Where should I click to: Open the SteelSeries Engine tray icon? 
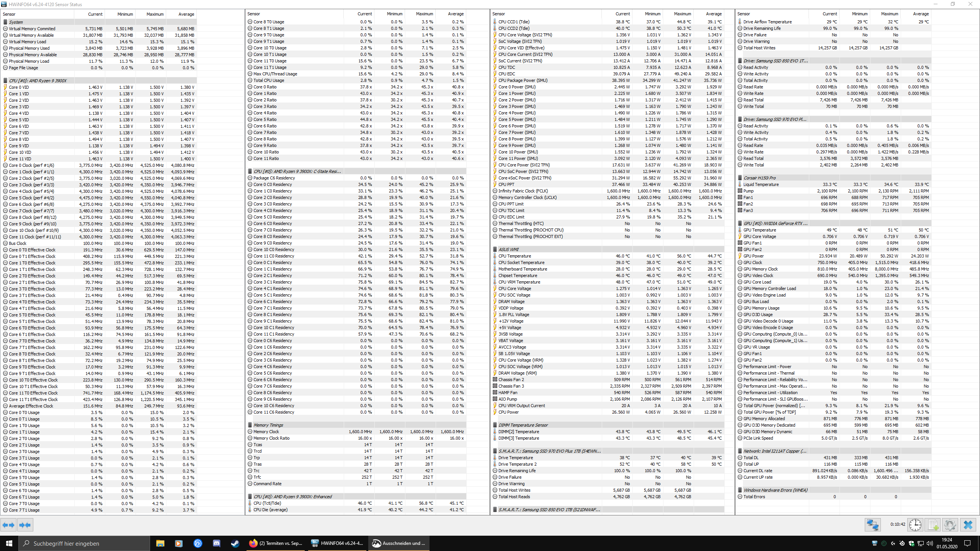click(x=902, y=543)
